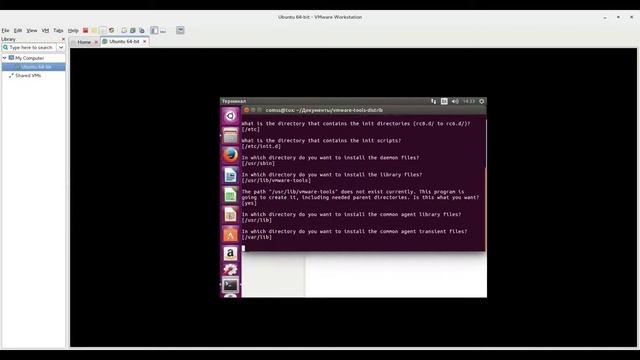
Task: Click the '[/usr/sbin]' terminal line
Action: tap(258, 163)
